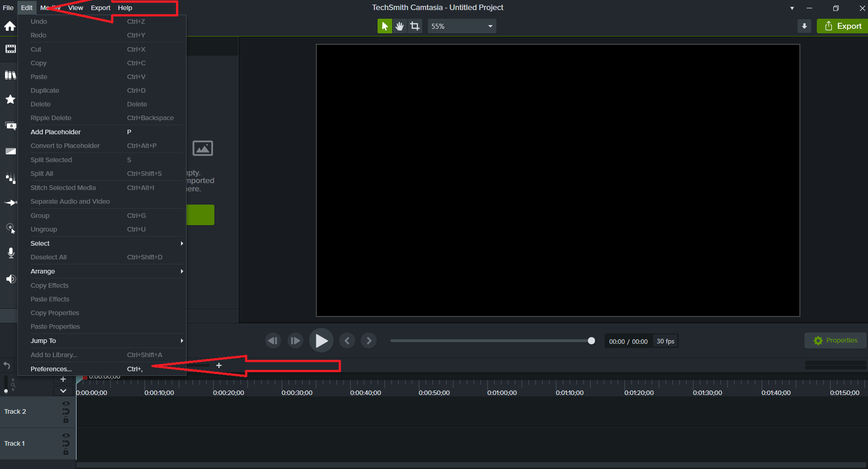Click the green Export button

coord(842,26)
